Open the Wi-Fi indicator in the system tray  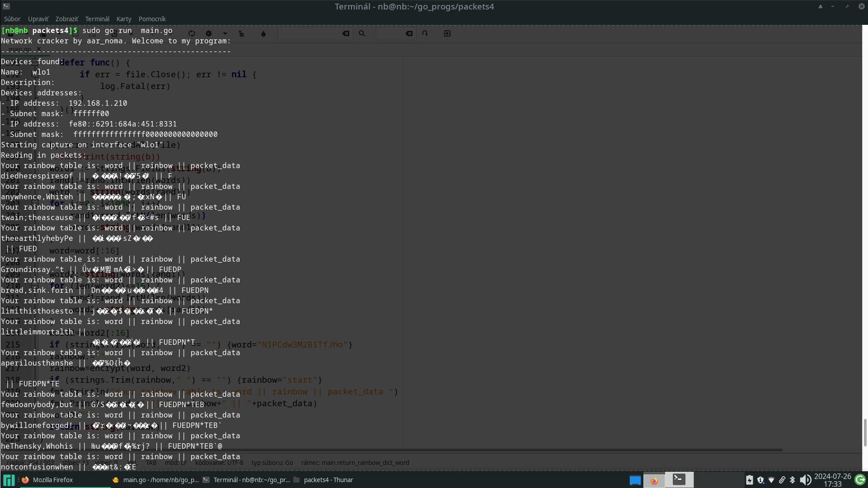[x=772, y=480]
